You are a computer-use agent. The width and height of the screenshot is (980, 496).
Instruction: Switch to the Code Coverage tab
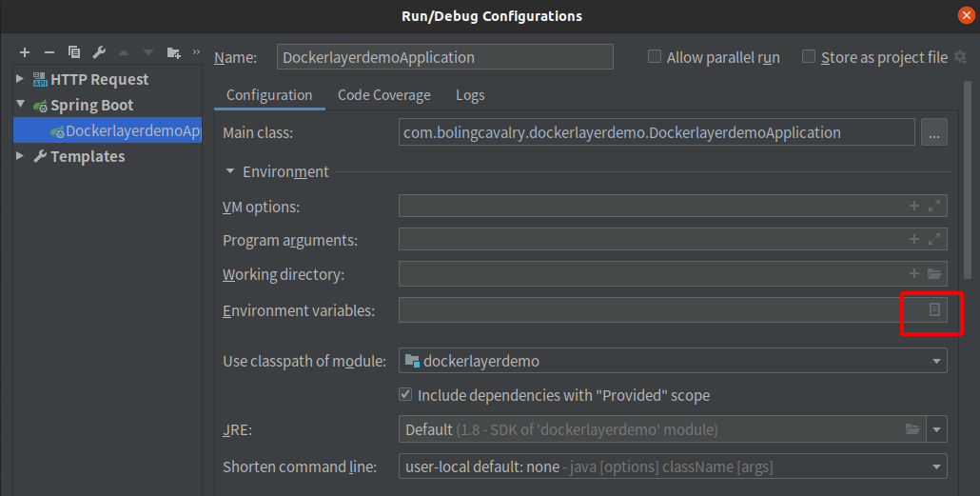coord(383,95)
